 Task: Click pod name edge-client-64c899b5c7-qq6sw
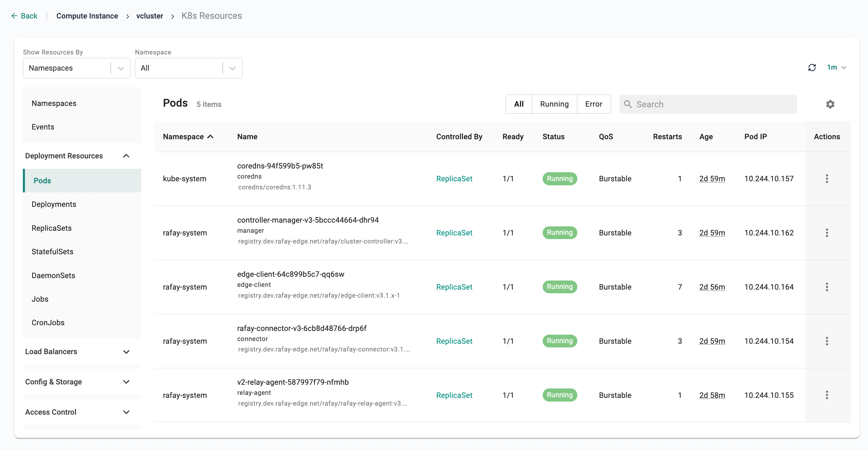(290, 274)
